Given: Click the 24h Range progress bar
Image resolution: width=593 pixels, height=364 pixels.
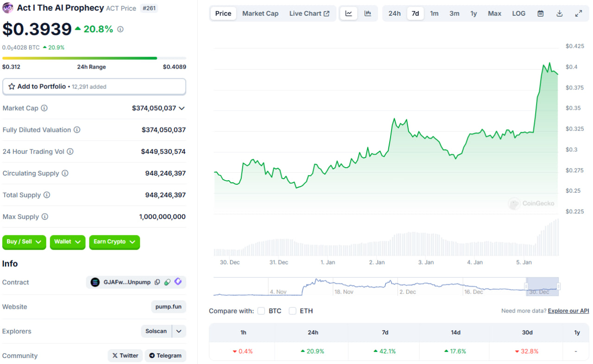Looking at the screenshot, I should pos(94,58).
